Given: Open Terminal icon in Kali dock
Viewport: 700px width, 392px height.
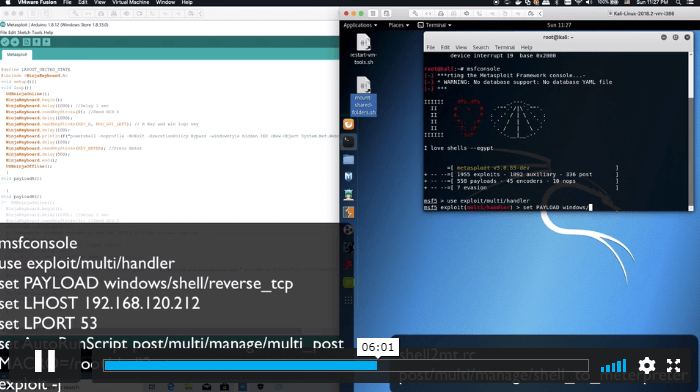Looking at the screenshot, I should [x=349, y=142].
